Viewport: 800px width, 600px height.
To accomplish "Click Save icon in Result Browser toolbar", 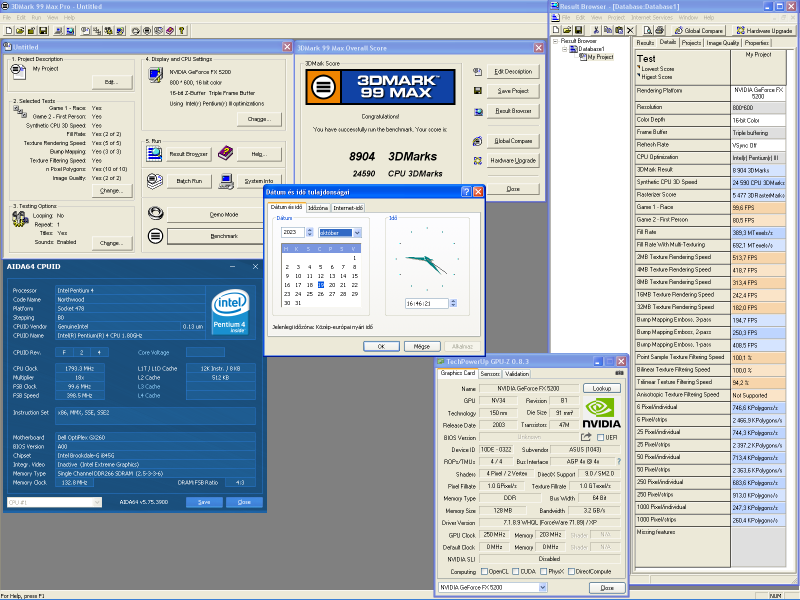I will tap(579, 31).
